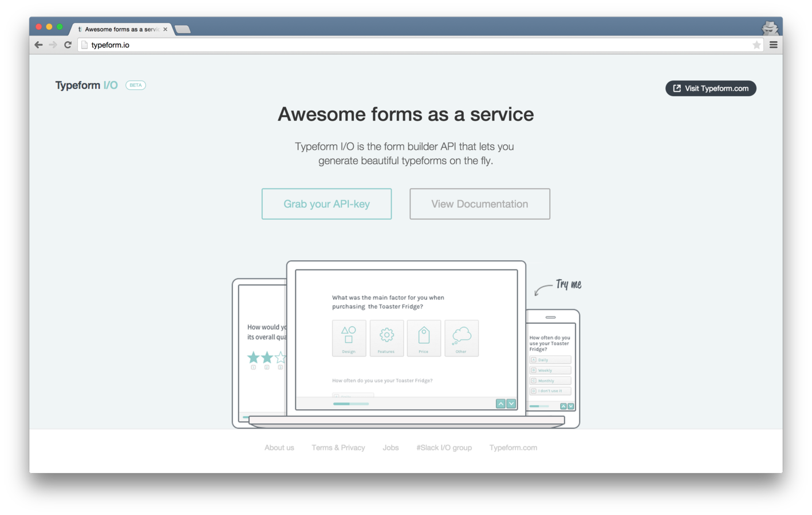Click the Grab your API-key button

click(326, 204)
